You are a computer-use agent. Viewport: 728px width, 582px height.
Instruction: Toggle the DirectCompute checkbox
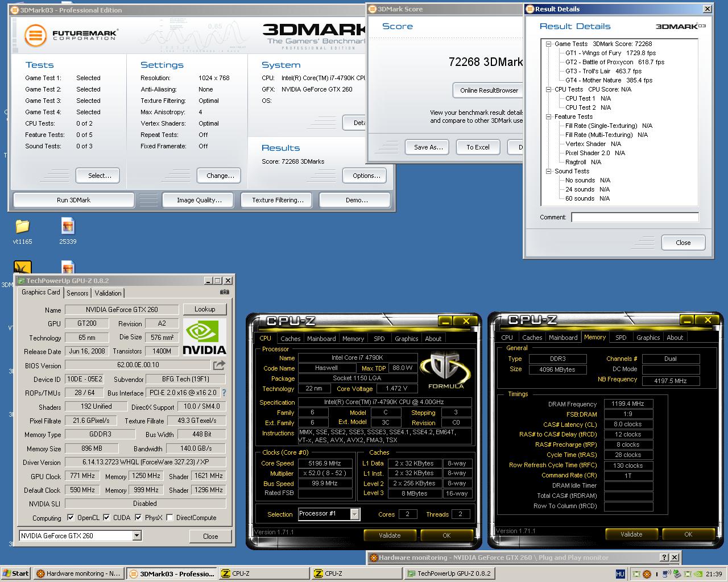click(x=169, y=517)
